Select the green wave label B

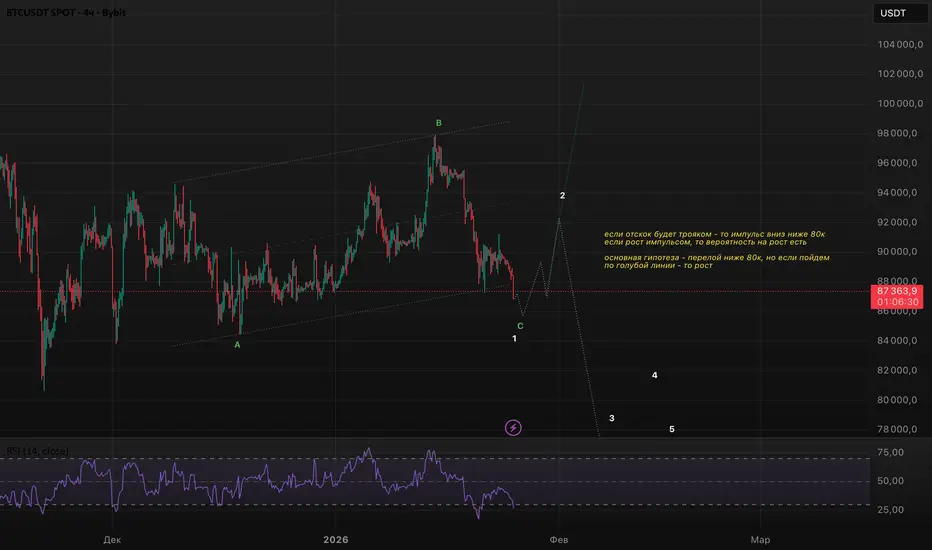[439, 123]
